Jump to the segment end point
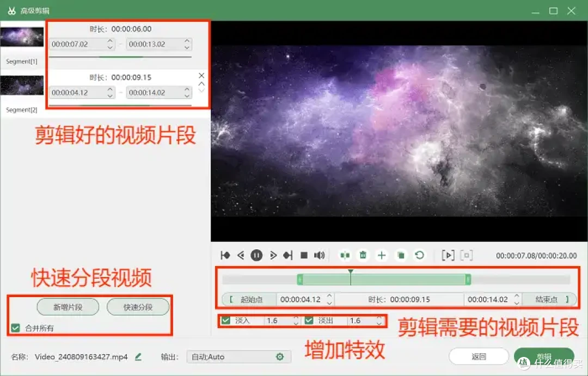Viewport: 588px width, 376px height. click(288, 256)
